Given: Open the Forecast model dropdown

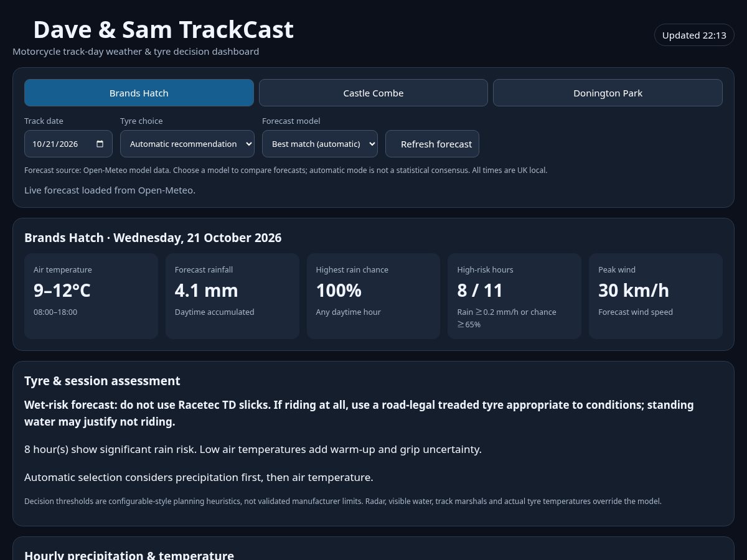Looking at the screenshot, I should pyautogui.click(x=320, y=144).
